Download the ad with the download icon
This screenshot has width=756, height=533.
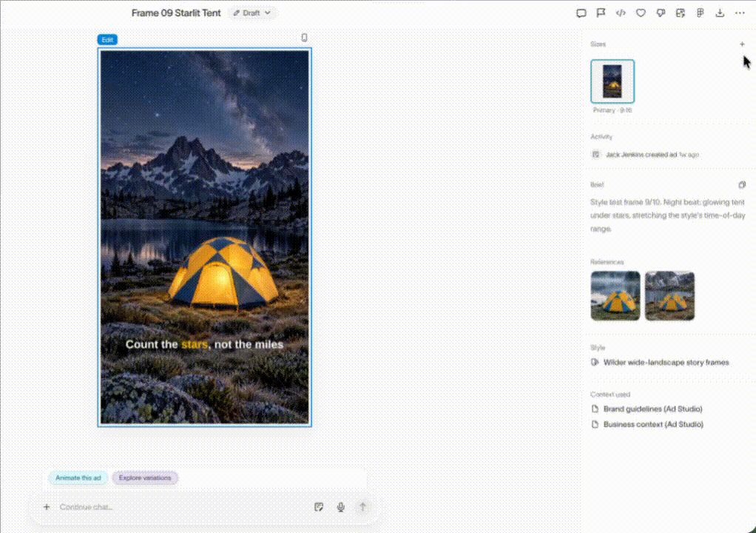tap(720, 13)
